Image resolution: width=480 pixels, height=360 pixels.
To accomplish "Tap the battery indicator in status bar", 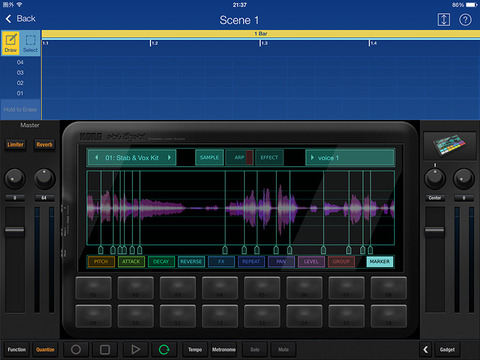I will [x=472, y=5].
